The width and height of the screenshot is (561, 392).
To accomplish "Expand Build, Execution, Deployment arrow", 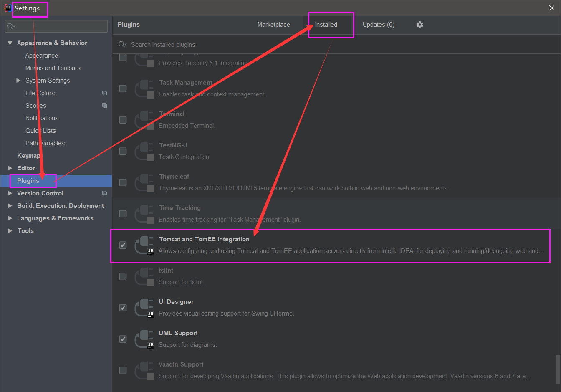I will [10, 206].
